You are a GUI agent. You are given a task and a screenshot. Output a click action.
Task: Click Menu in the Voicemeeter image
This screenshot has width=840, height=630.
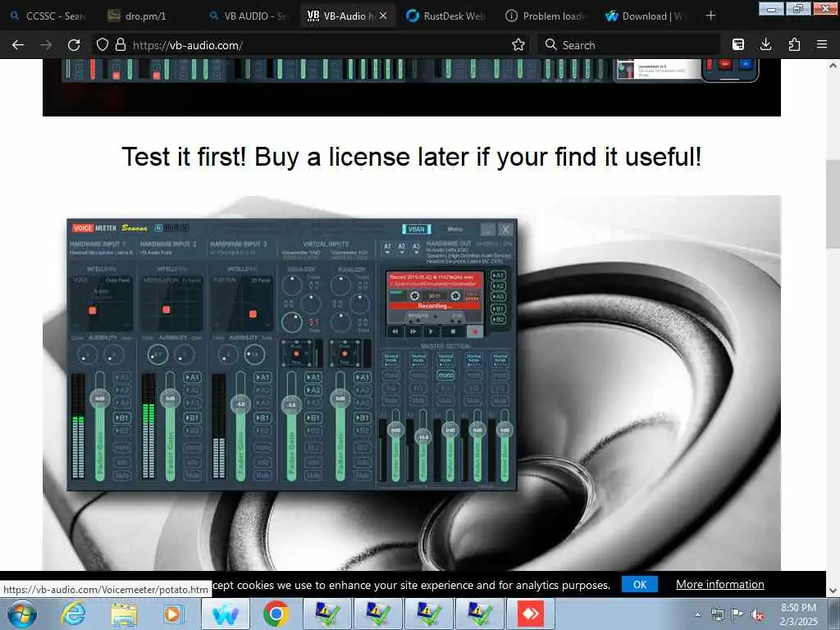(x=454, y=229)
